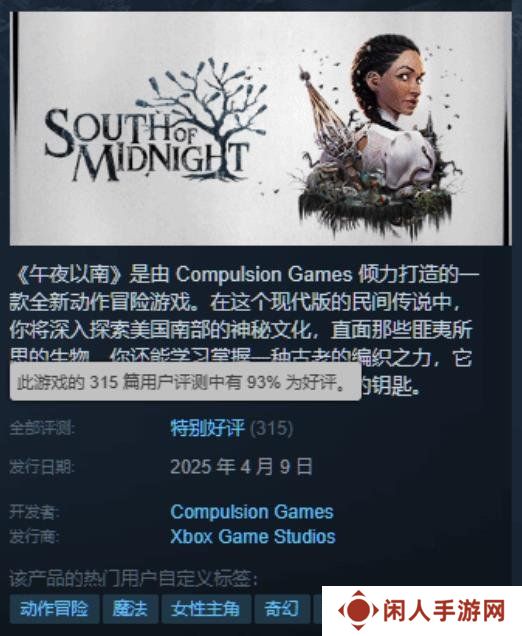
Task: Click the 闲人手游网 watermark text
Action: tap(444, 610)
